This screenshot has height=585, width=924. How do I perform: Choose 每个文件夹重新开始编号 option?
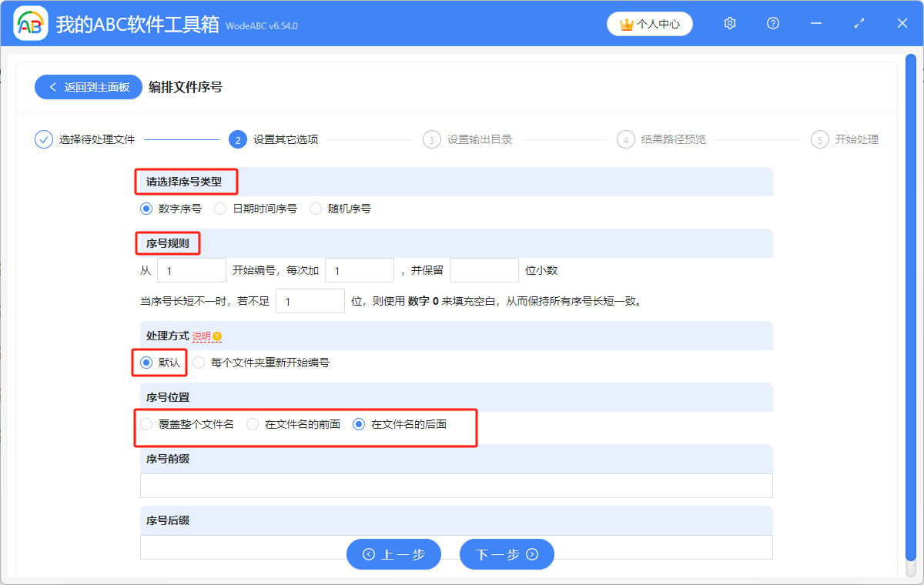199,363
